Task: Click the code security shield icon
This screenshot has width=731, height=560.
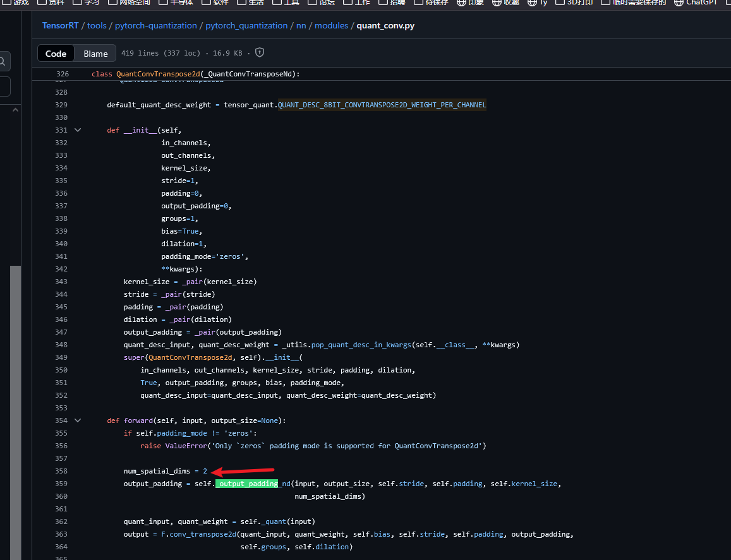Action: tap(259, 53)
